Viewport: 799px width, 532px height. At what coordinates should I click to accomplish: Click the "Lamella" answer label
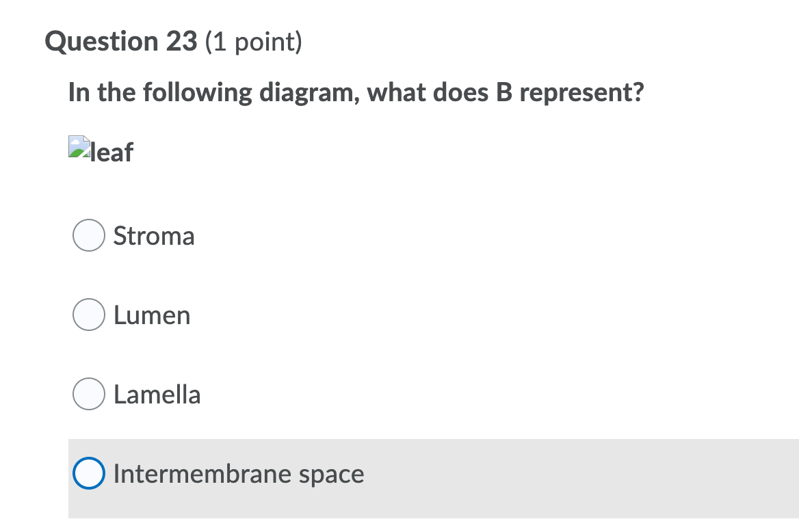pyautogui.click(x=157, y=395)
